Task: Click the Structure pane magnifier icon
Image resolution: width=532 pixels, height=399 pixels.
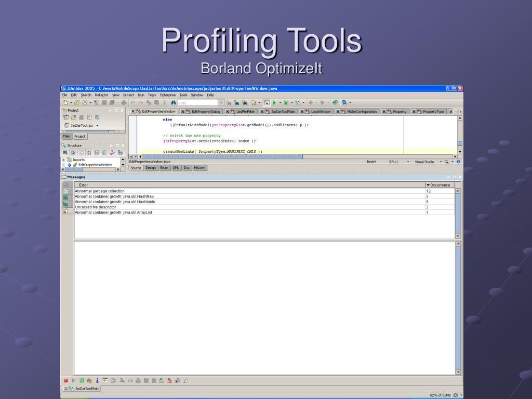Action: pyautogui.click(x=63, y=145)
